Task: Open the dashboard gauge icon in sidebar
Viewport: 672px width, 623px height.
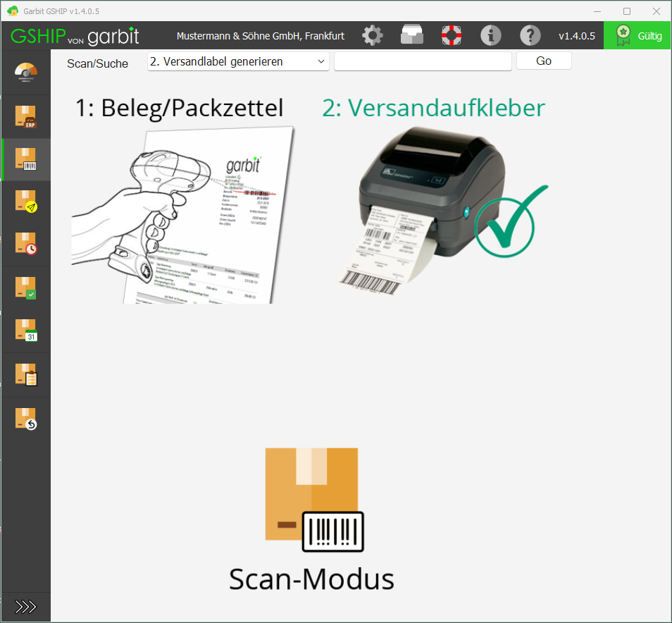Action: (x=26, y=73)
